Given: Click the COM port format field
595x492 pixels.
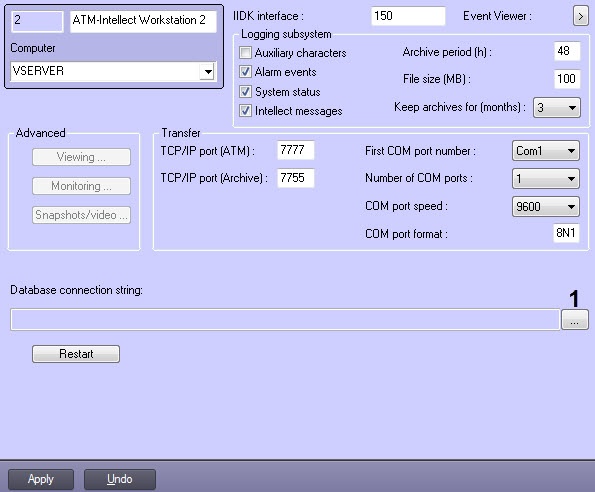Looking at the screenshot, I should pos(566,233).
